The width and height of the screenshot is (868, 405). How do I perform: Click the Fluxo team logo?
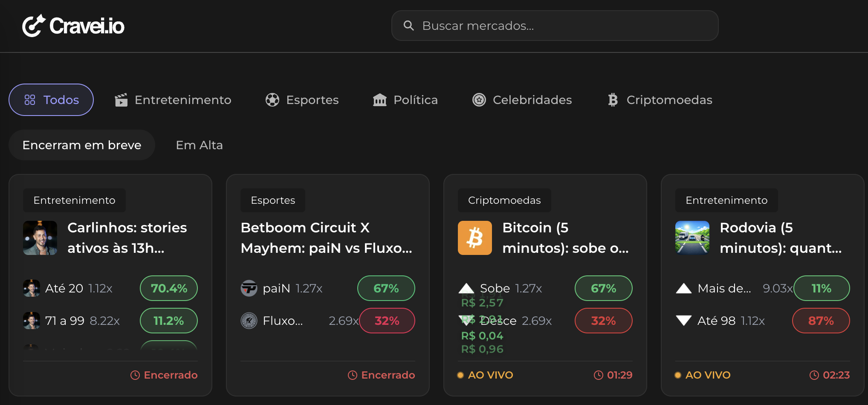coord(249,320)
